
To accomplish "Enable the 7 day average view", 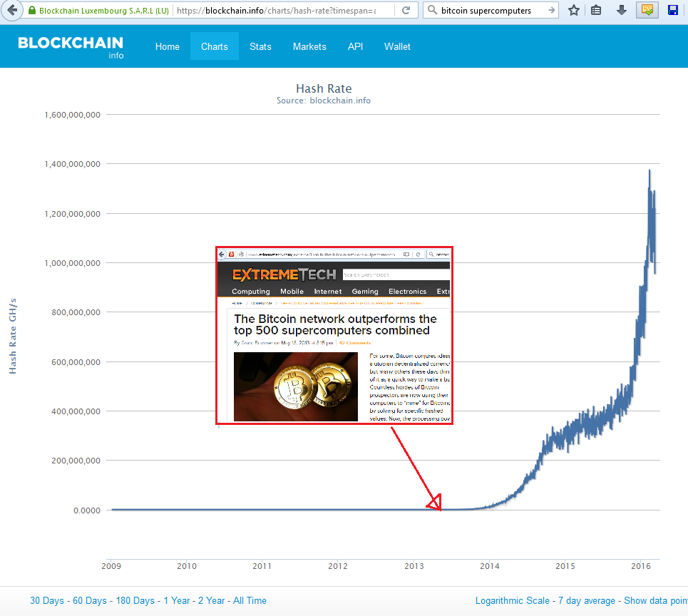I will pyautogui.click(x=587, y=600).
